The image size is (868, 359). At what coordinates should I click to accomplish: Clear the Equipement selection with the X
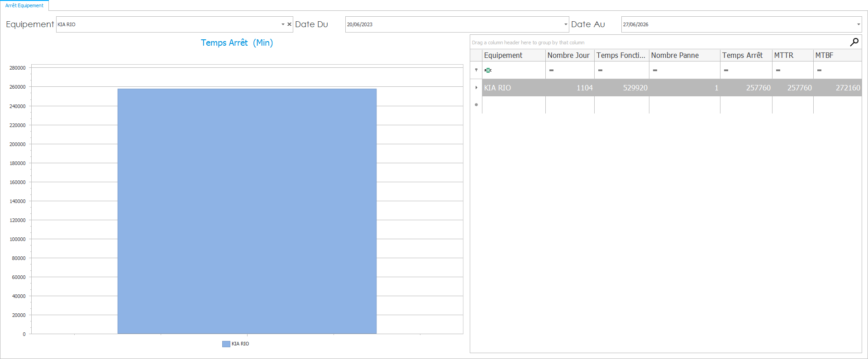click(x=289, y=24)
